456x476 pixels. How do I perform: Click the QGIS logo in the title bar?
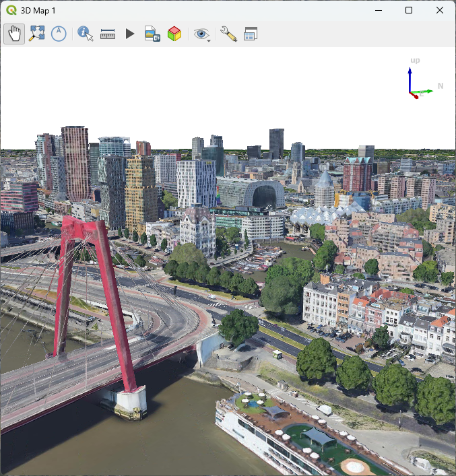pos(11,10)
